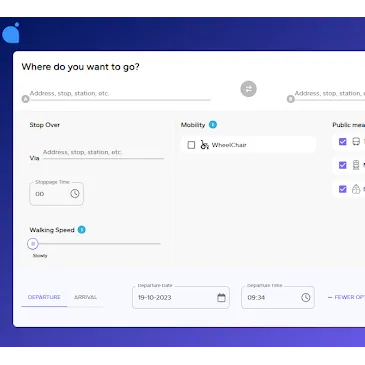Image resolution: width=365 pixels, height=365 pixels.
Task: Click the bus transport icon
Action: [x=356, y=142]
